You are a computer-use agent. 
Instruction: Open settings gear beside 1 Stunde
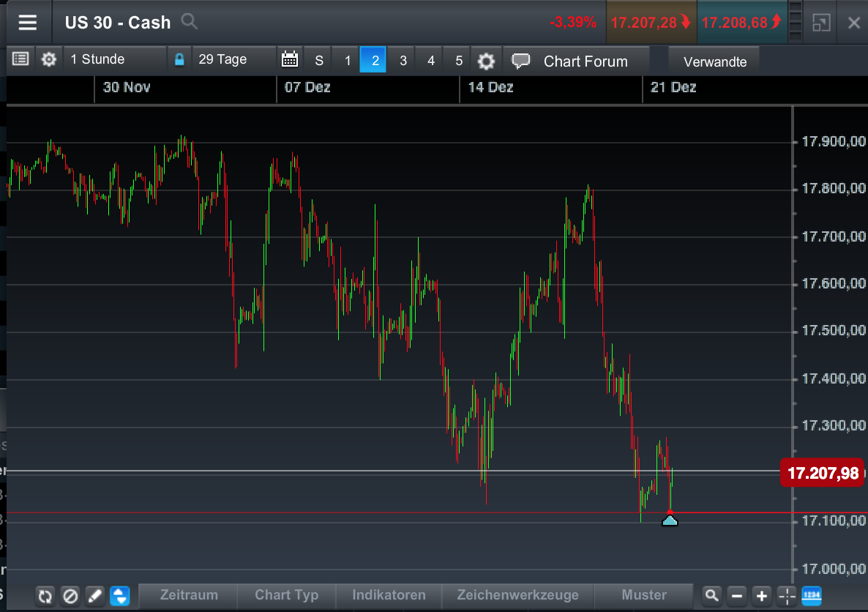pyautogui.click(x=49, y=59)
